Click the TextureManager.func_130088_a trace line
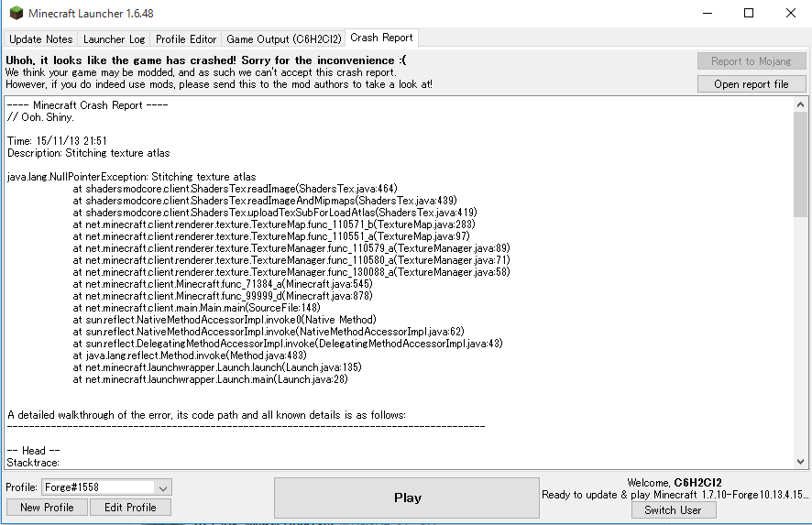The width and height of the screenshot is (812, 525). click(291, 272)
